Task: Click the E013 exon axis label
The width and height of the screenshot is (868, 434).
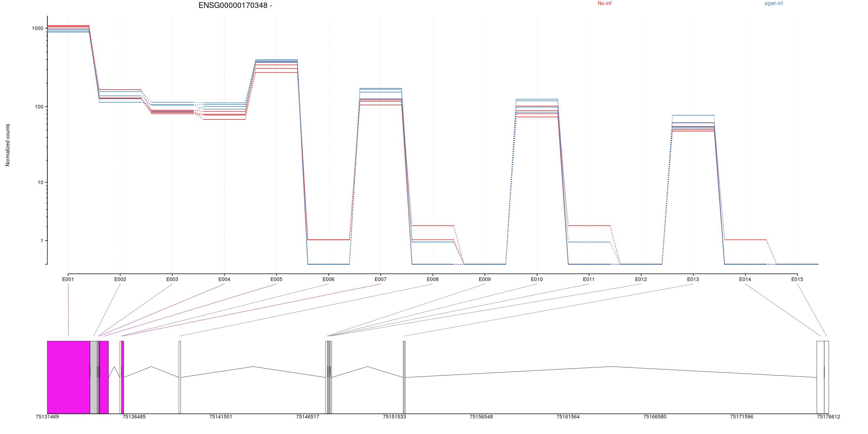Action: point(693,279)
